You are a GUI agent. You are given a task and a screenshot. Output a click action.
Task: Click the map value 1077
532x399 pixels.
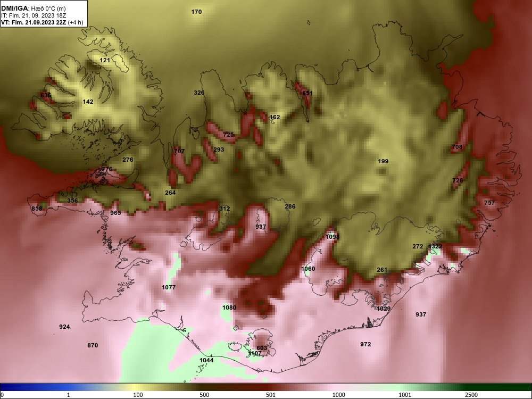[169, 287]
